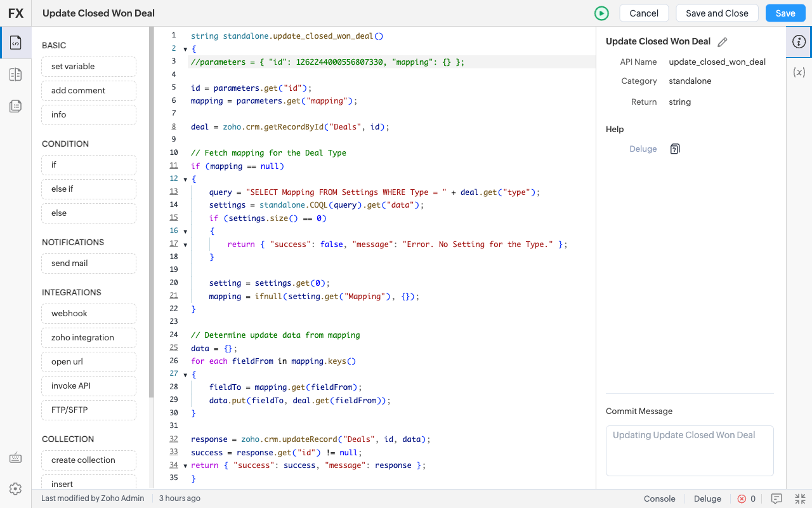Viewport: 812px width, 508px height.
Task: Insert the else block
Action: (89, 213)
